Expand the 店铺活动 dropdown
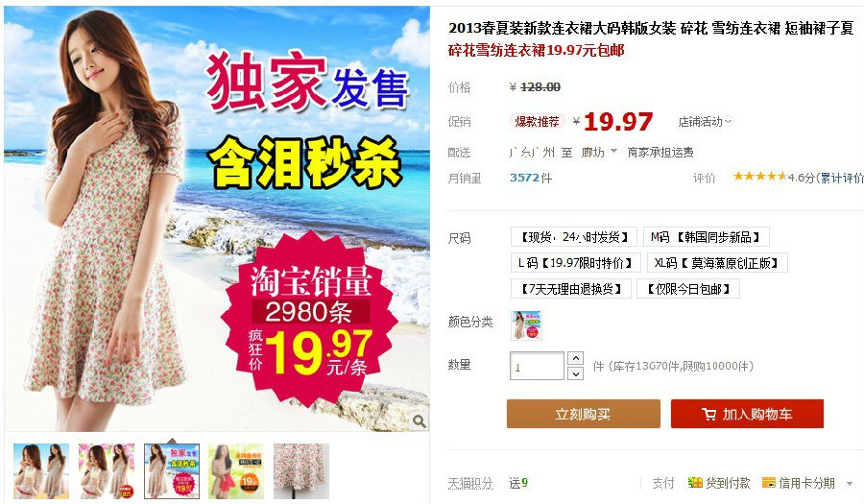 706,122
